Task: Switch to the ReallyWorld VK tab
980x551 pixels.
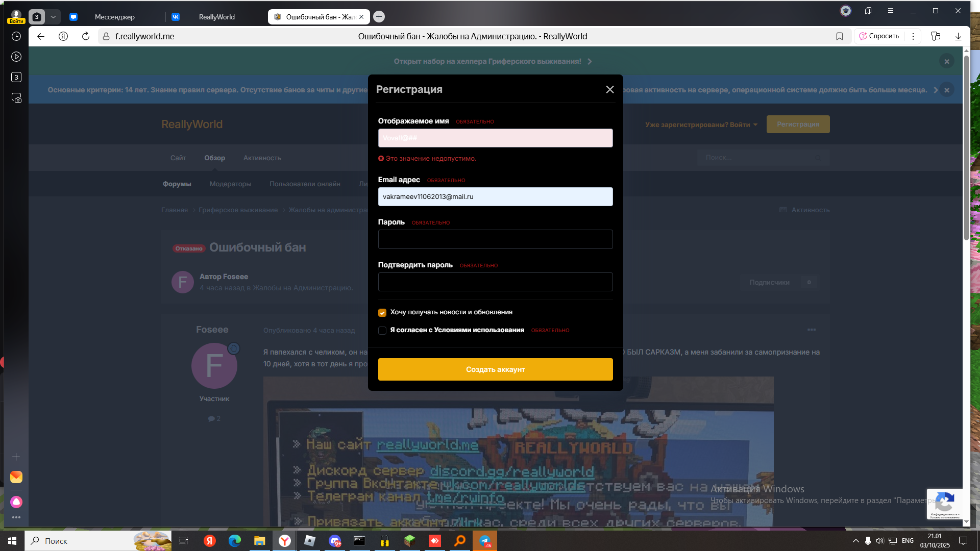Action: (216, 17)
